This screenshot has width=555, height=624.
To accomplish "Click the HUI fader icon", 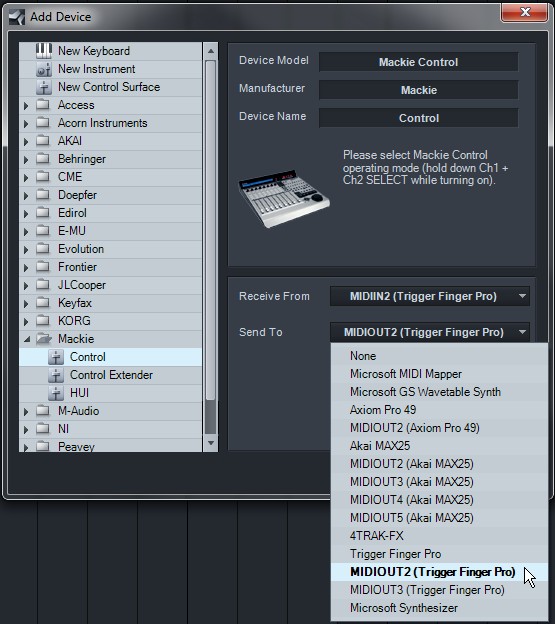I will tap(56, 393).
